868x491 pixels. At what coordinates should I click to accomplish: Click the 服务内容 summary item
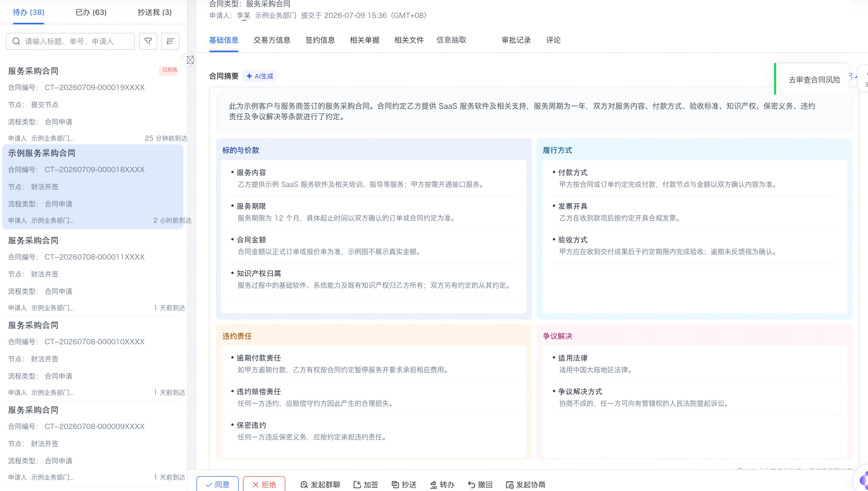374,179
